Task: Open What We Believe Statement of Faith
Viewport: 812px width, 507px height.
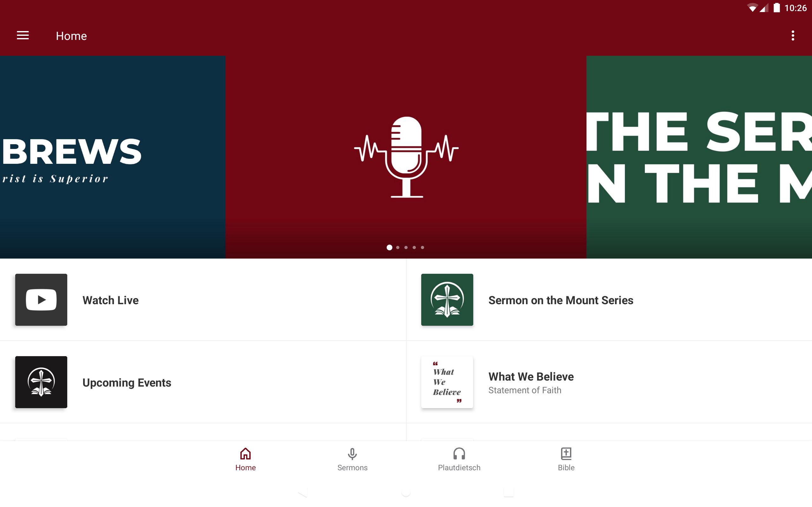Action: pos(531,382)
